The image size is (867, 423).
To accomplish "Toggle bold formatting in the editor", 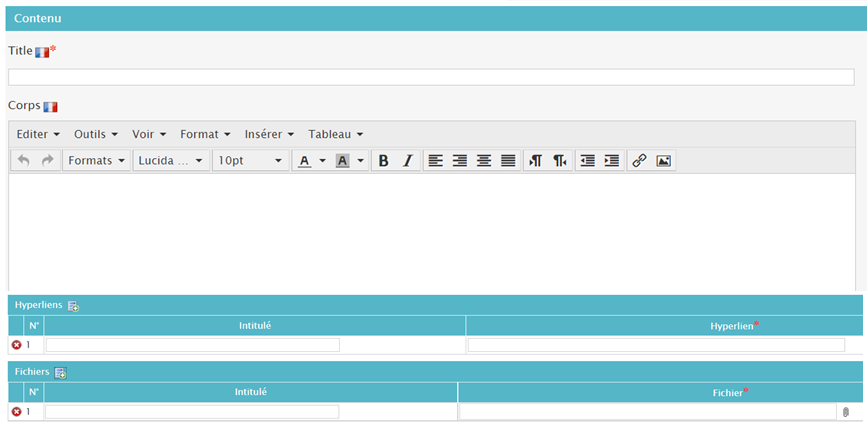I will coord(383,161).
